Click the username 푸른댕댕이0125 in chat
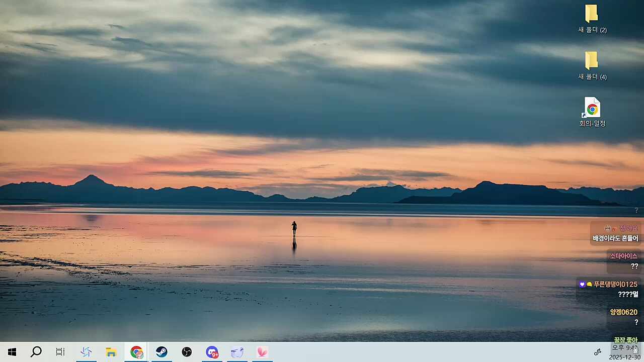This screenshot has width=644, height=362. [615, 284]
